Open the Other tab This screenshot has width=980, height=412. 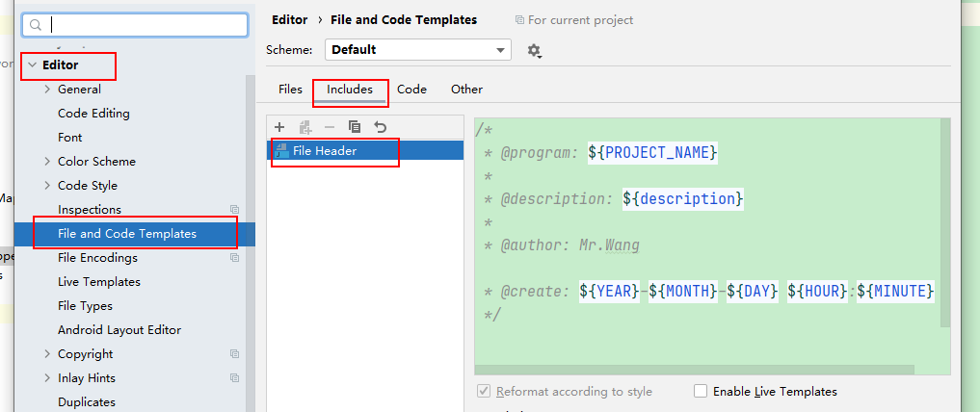tap(466, 90)
